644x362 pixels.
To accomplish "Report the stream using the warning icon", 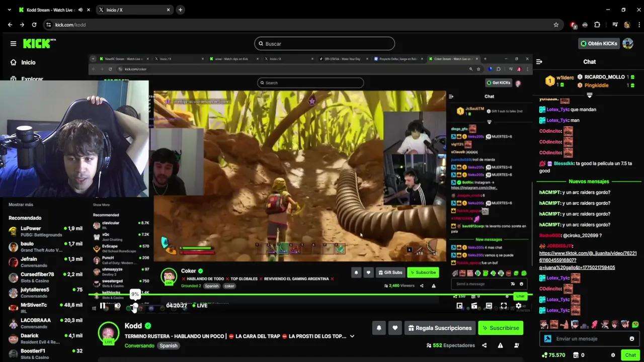I will click(500, 345).
